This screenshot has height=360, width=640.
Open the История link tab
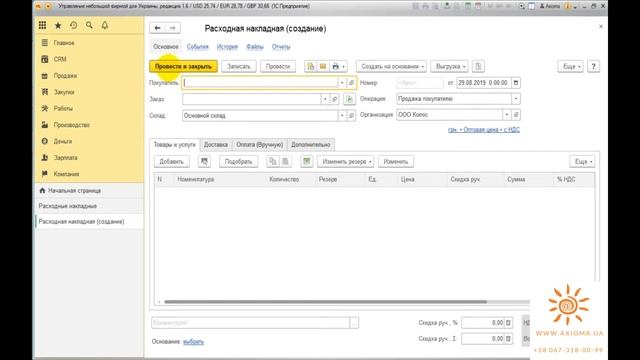click(x=227, y=47)
